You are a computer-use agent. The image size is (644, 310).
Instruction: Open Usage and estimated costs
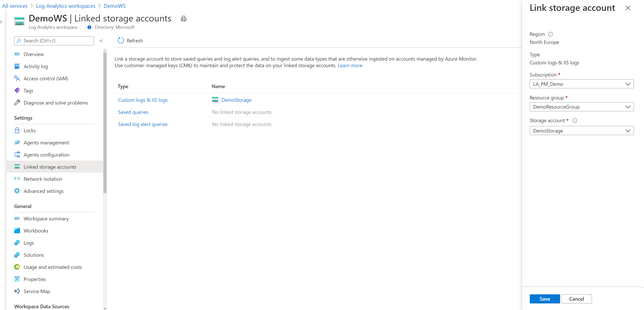(53, 267)
